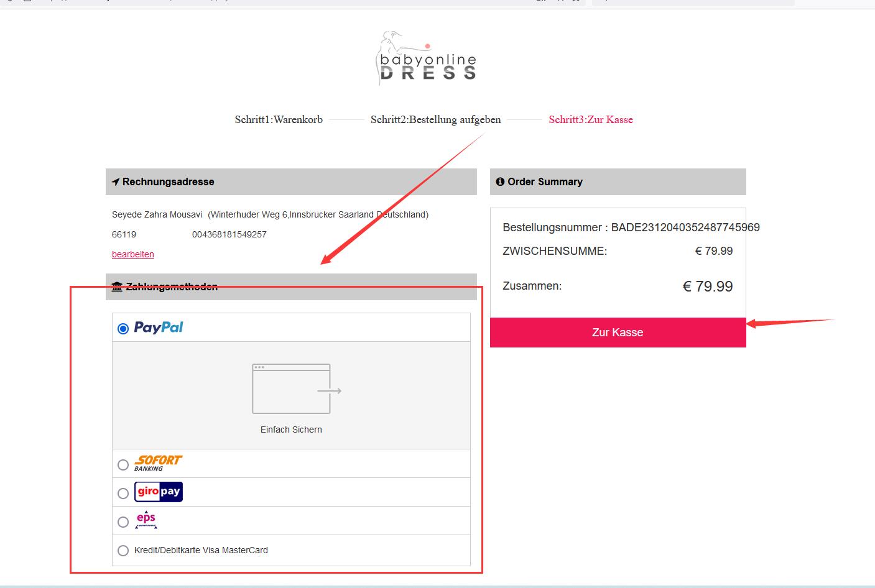Select the giropay radio button
The height and width of the screenshot is (588, 875).
pyautogui.click(x=123, y=494)
